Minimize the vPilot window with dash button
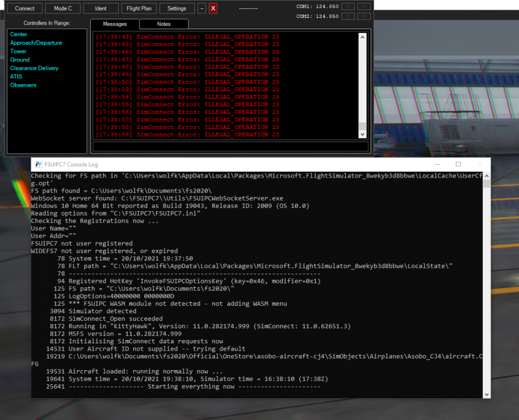Screen dimensions: 519x420 coord(202,8)
